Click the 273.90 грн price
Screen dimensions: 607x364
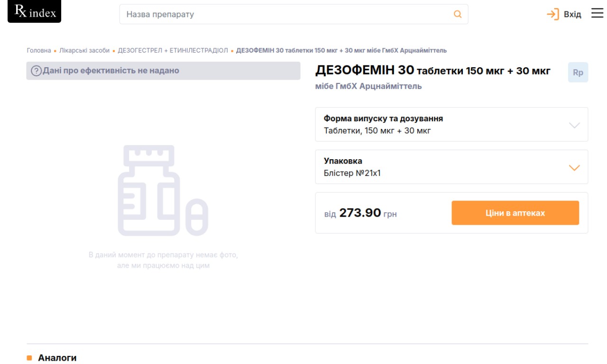[360, 213]
